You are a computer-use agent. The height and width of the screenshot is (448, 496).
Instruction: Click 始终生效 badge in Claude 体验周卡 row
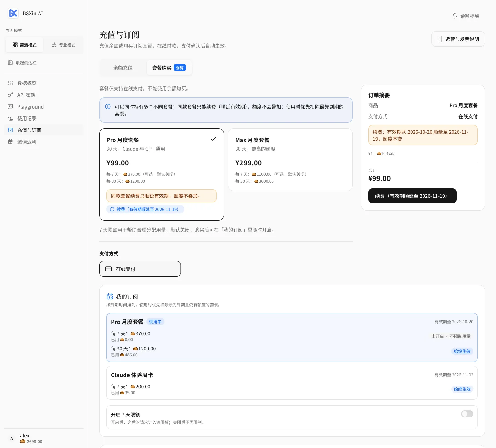(x=462, y=389)
